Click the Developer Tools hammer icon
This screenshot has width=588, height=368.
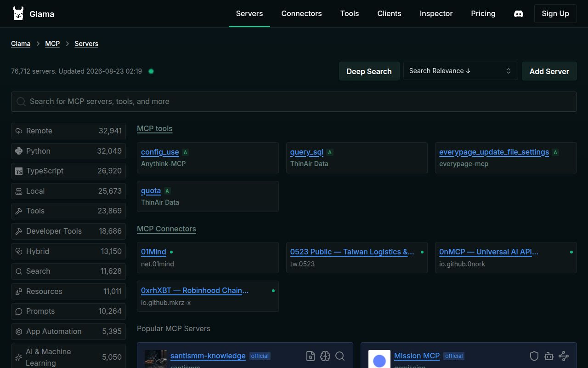point(19,231)
